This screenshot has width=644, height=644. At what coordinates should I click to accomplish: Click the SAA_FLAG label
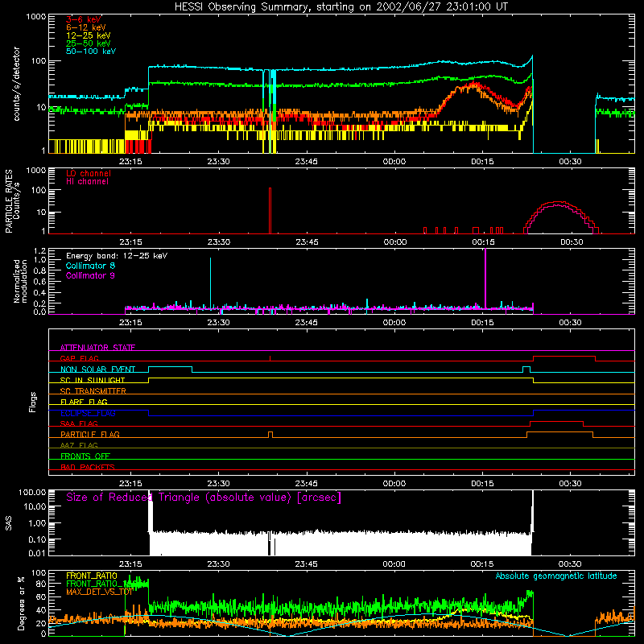tap(79, 423)
